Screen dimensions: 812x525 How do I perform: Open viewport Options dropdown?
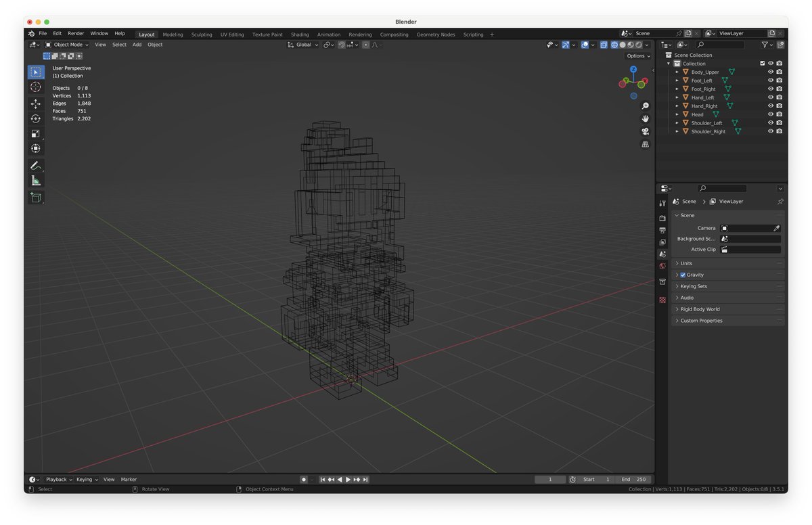[637, 56]
